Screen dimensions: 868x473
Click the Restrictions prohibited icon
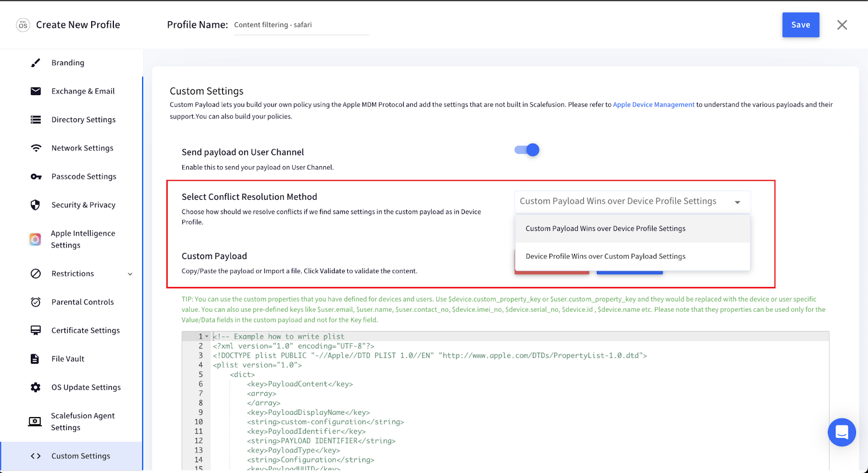coord(36,274)
